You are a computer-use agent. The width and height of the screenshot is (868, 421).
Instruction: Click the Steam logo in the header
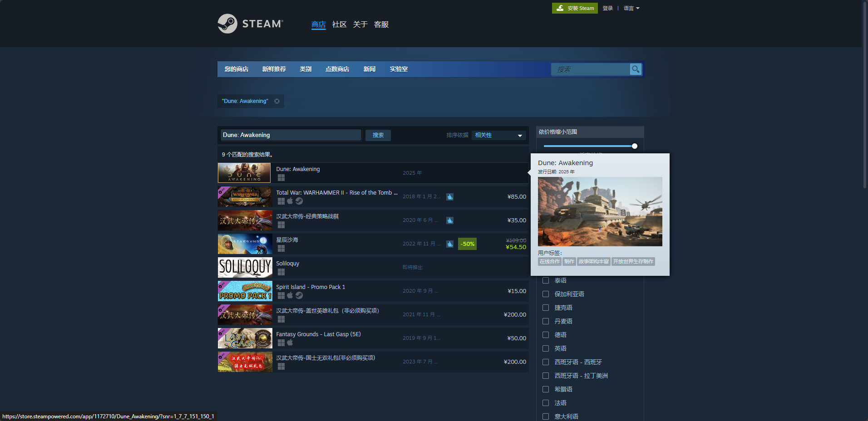(250, 24)
